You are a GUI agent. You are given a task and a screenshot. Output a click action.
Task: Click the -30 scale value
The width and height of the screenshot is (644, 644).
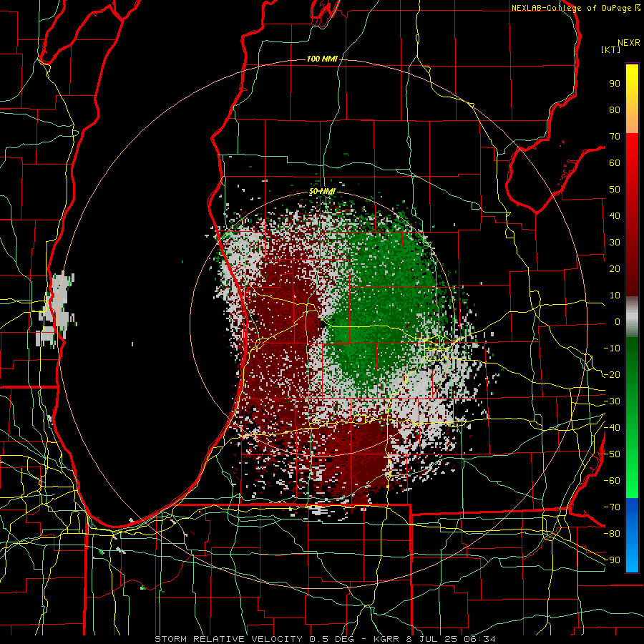612,401
